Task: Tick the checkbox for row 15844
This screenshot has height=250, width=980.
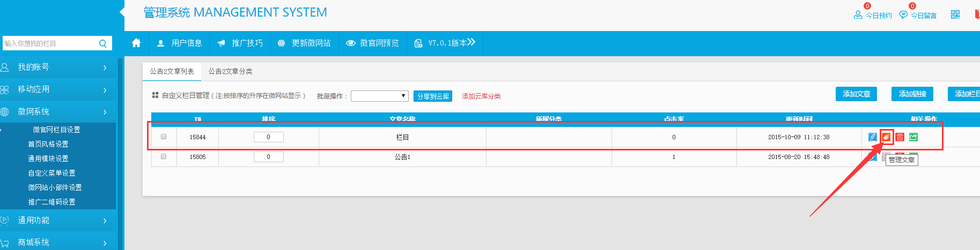Action: point(164,137)
